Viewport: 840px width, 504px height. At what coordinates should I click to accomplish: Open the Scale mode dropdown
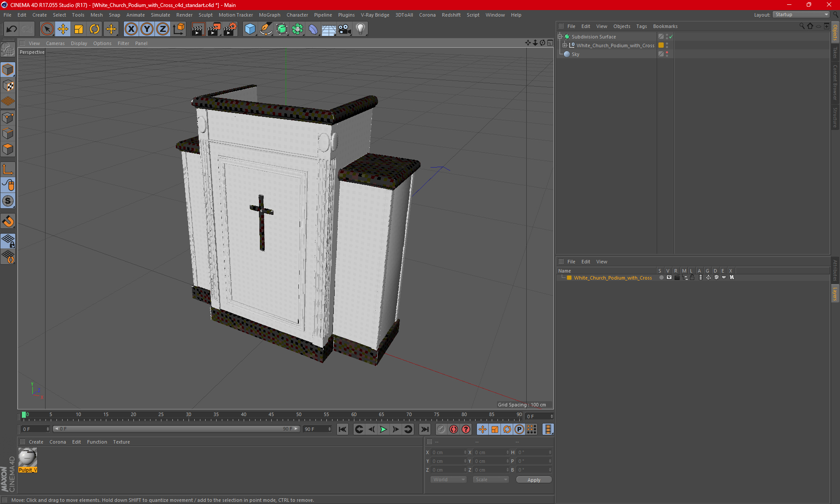tap(491, 479)
